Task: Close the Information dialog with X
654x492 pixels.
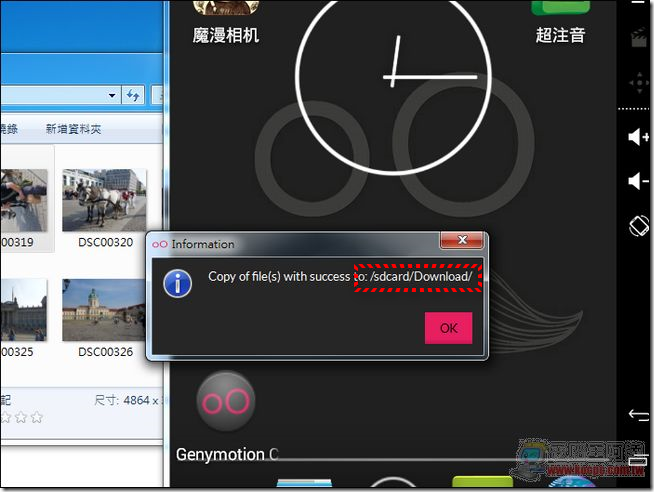Action: coord(462,242)
